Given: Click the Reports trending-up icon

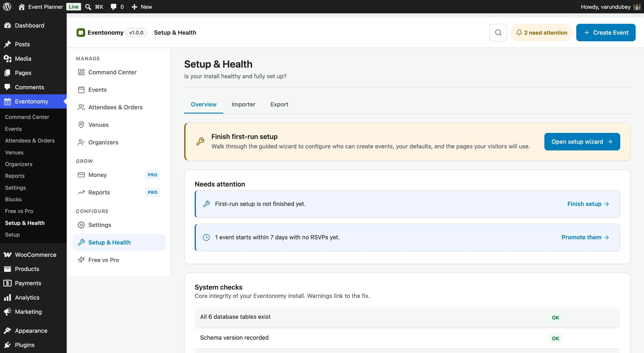Looking at the screenshot, I should [x=81, y=192].
